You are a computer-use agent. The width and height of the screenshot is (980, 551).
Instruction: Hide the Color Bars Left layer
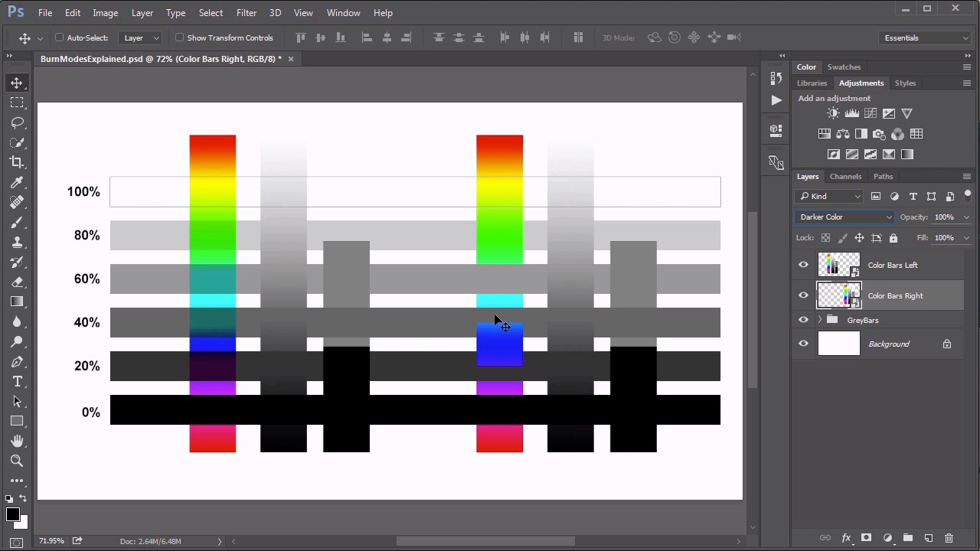803,265
